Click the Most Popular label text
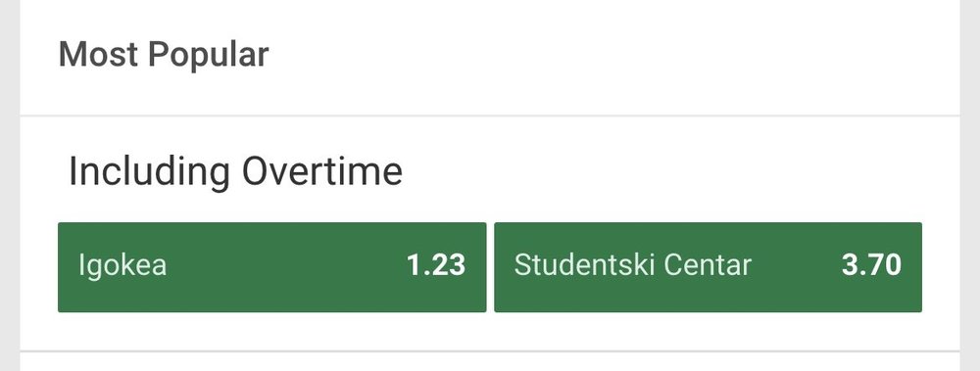980x371 pixels. click(x=164, y=55)
